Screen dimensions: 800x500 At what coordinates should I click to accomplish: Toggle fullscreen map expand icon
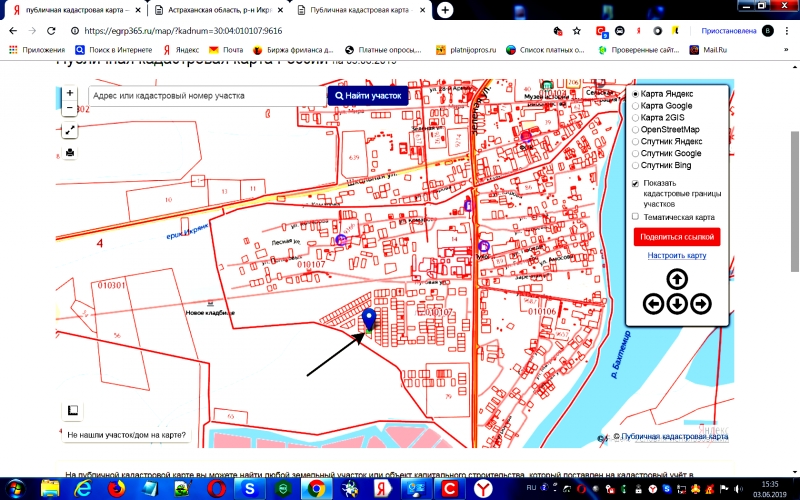70,131
